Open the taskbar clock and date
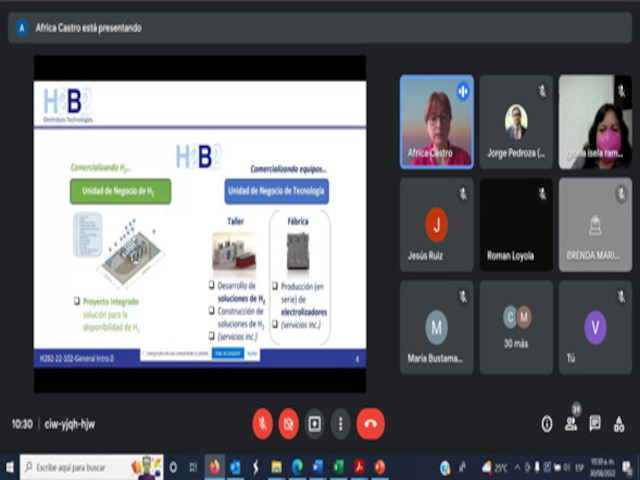This screenshot has height=480, width=640. coord(602,467)
